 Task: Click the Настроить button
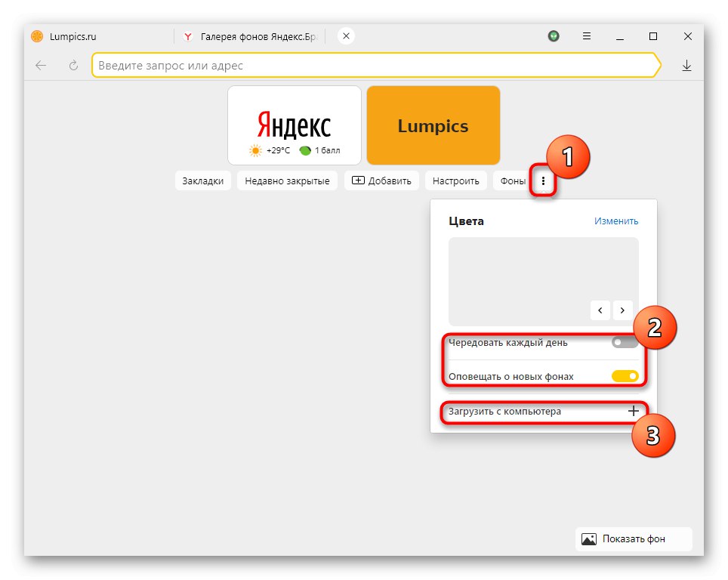[x=456, y=180]
